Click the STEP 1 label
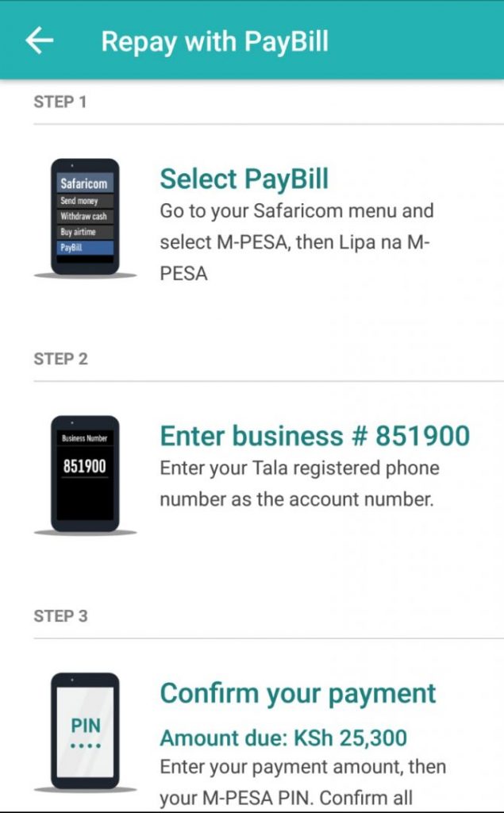 pos(60,102)
